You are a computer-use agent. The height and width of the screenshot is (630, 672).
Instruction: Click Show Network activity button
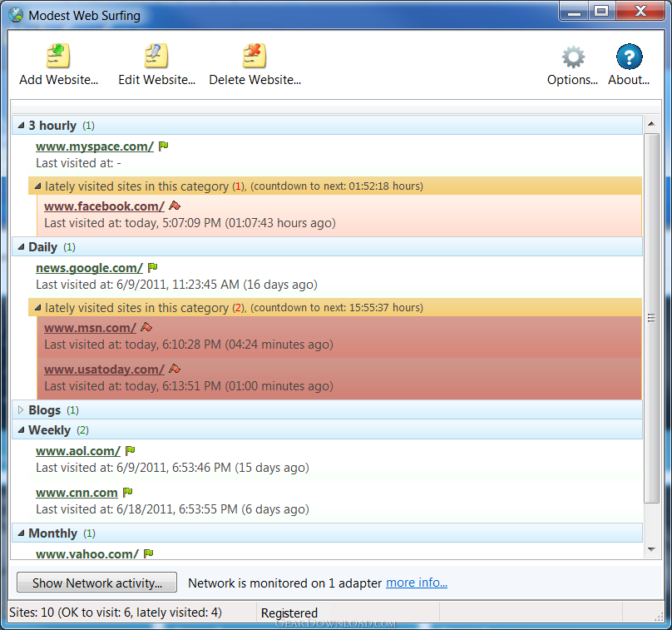point(96,583)
